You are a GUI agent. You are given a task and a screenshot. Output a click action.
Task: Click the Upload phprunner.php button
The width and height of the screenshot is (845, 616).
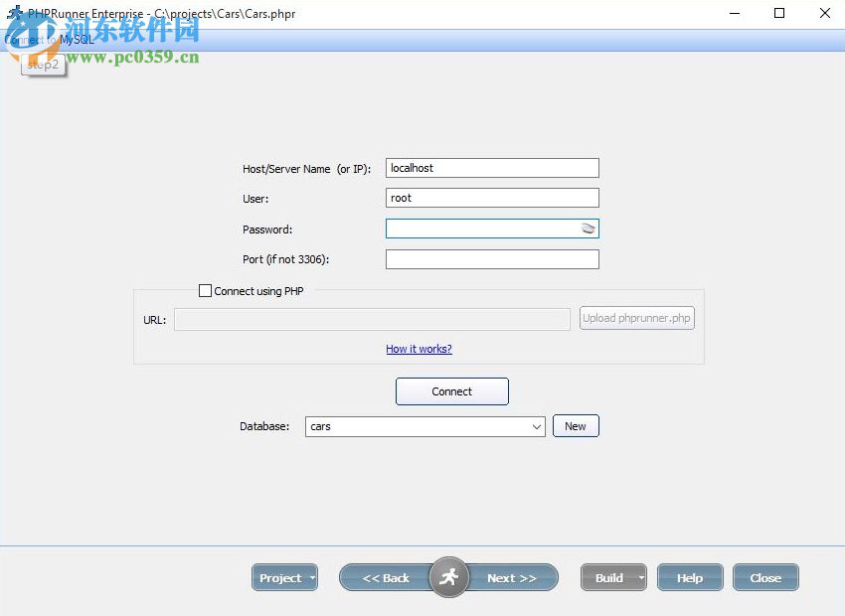[x=636, y=317]
